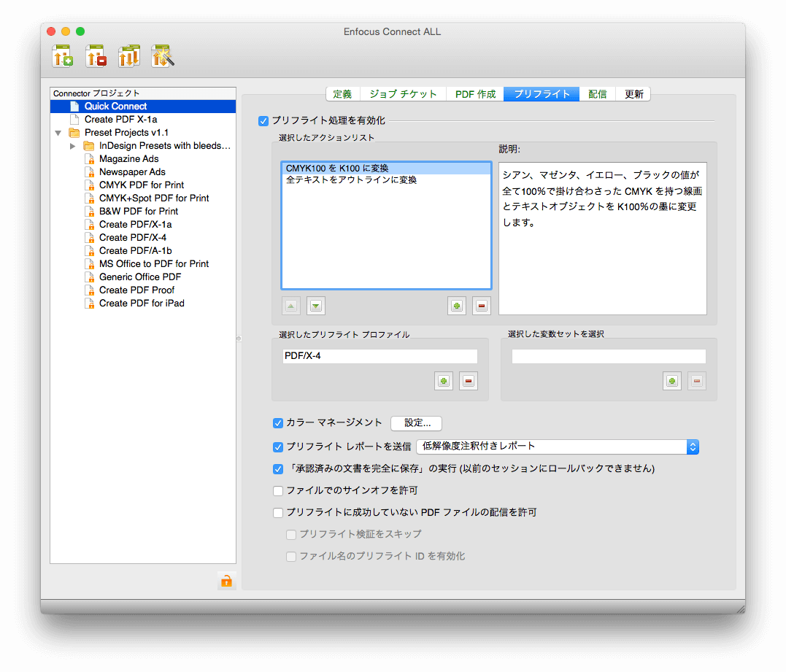This screenshot has height=672, width=786.
Task: Open the 低解像度注釈付きレポート report type dropdown
Action: [558, 447]
